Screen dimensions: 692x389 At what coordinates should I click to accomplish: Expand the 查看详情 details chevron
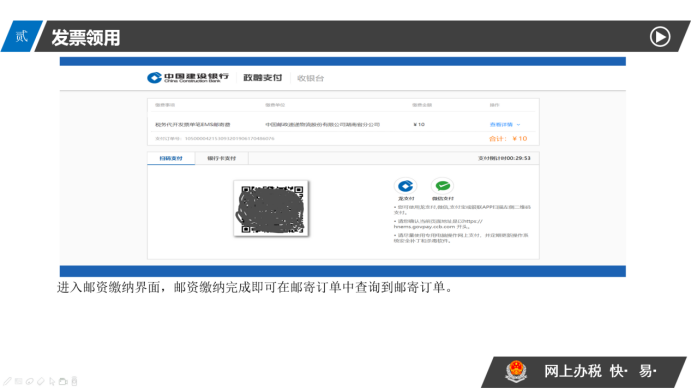coord(519,125)
